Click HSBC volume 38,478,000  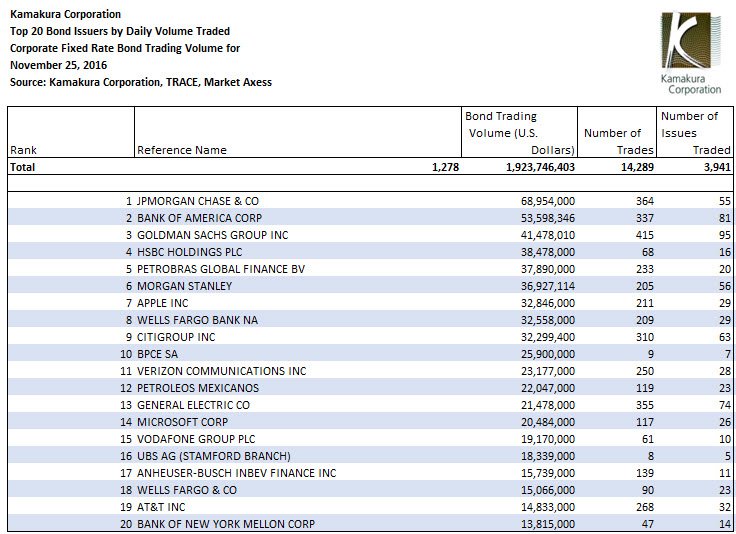pos(548,252)
